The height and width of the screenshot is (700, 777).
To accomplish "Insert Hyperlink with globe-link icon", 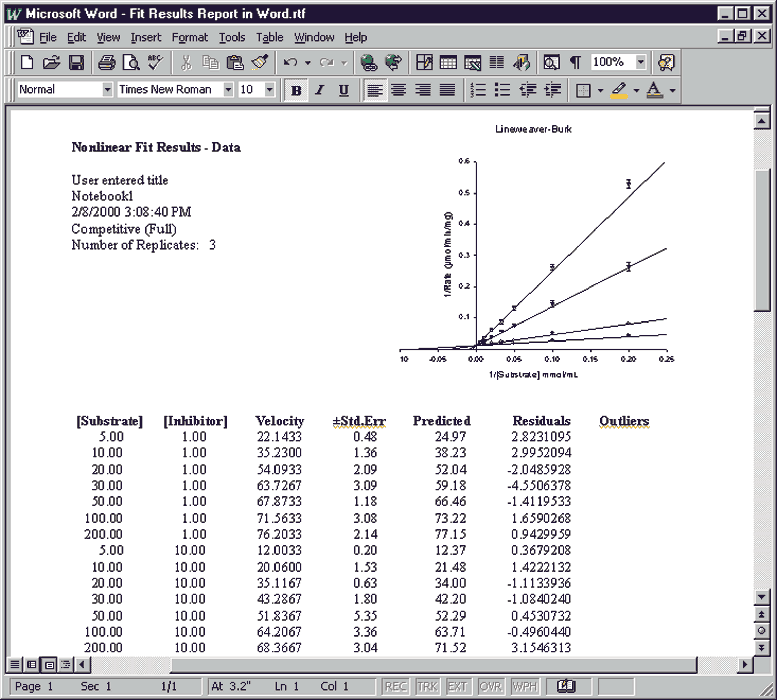I will (368, 62).
